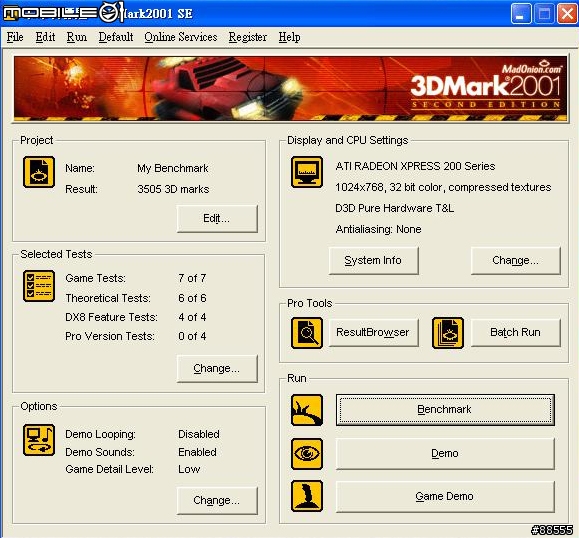The image size is (579, 538).
Task: Click the Demo eye icon
Action: pos(306,454)
